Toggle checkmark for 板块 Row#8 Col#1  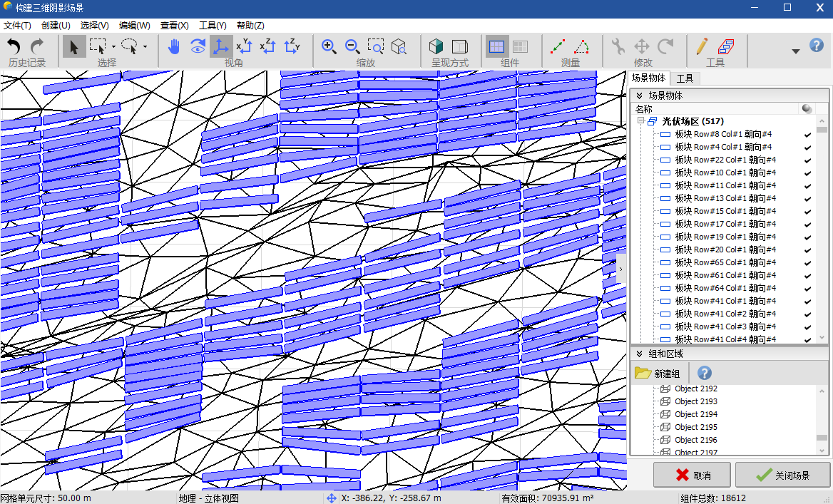pos(807,135)
